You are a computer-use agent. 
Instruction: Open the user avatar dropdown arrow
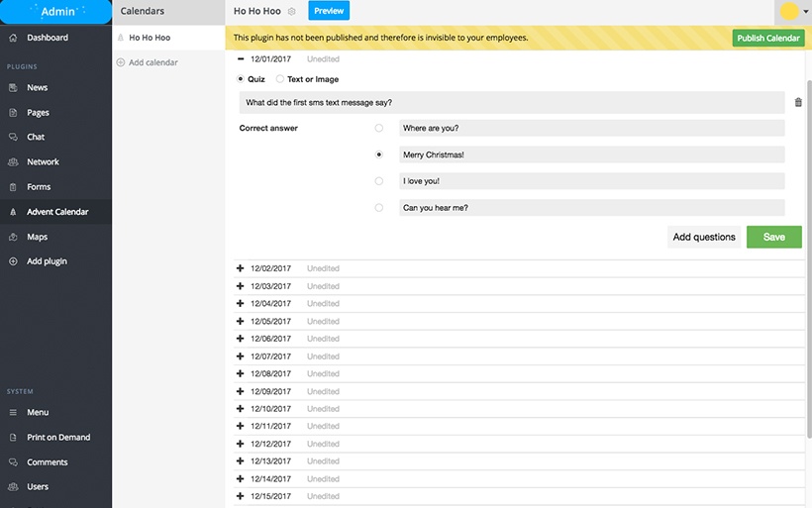pos(805,12)
